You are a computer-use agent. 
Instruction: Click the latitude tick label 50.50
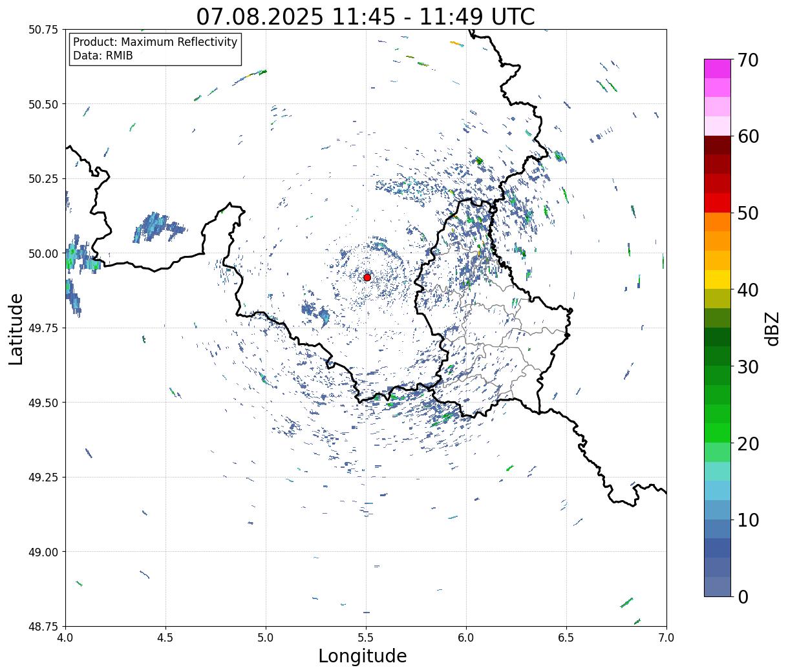coord(43,104)
